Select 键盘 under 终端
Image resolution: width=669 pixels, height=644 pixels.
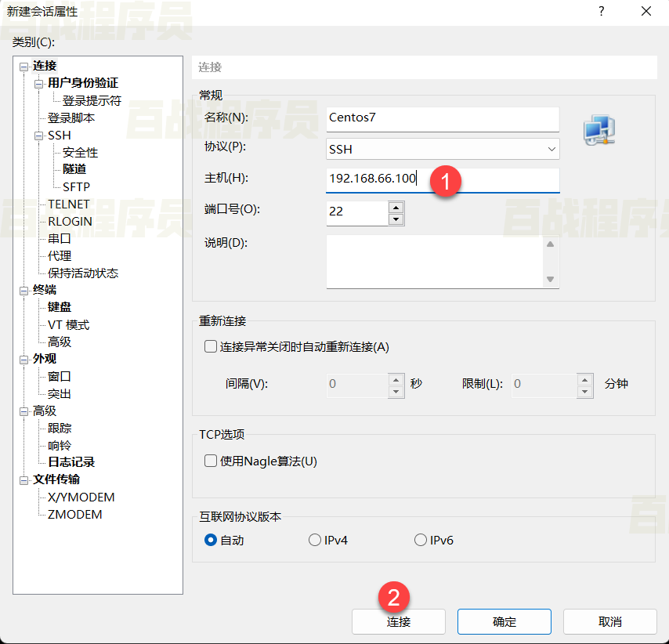click(60, 307)
